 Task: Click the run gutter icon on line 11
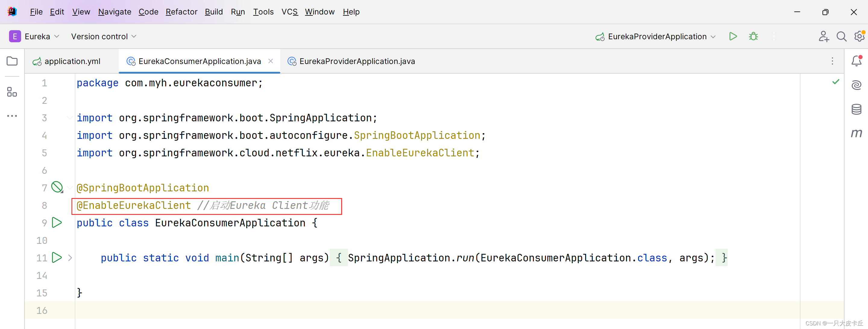57,258
